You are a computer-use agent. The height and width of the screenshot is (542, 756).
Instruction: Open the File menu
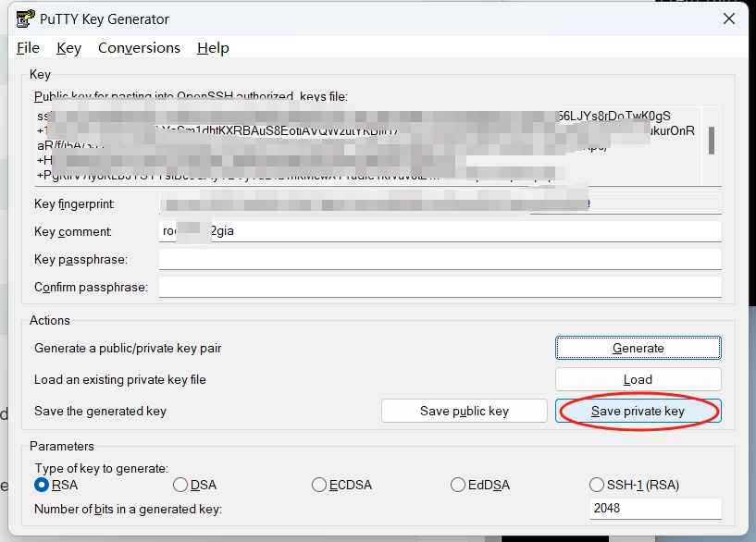(x=28, y=48)
